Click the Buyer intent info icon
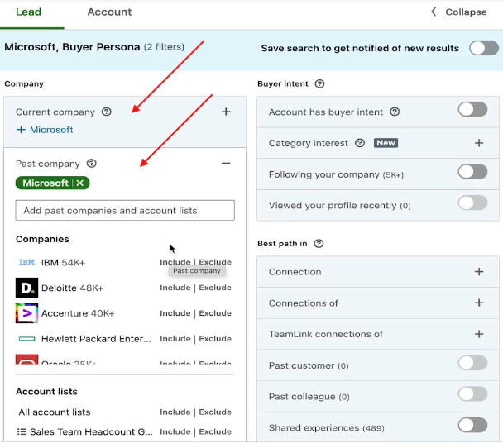The image size is (503, 448). click(x=320, y=84)
